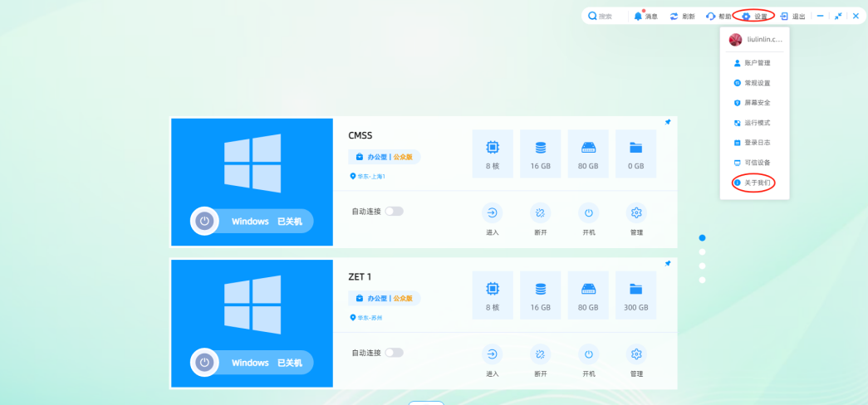Viewport: 868px width, 405px height.
Task: Click the pin icon on ZET 1 card
Action: (x=668, y=264)
